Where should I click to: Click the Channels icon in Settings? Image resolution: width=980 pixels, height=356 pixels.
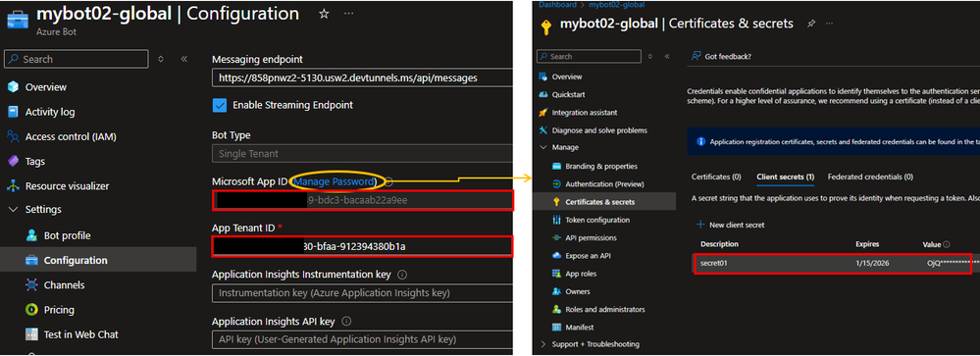(31, 284)
